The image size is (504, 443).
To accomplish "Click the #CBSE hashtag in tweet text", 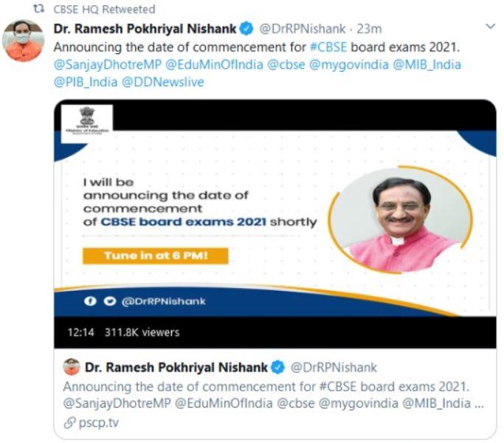I will (x=328, y=47).
